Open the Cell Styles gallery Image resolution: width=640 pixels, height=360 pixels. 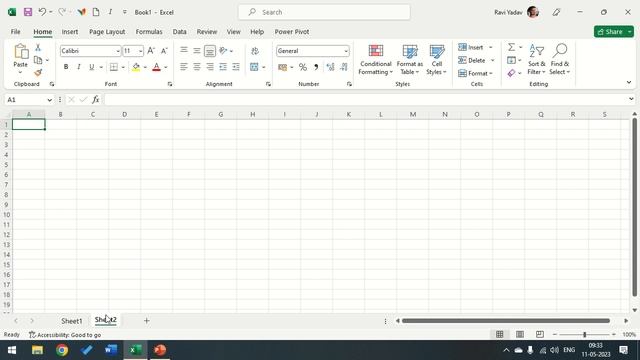[437, 60]
